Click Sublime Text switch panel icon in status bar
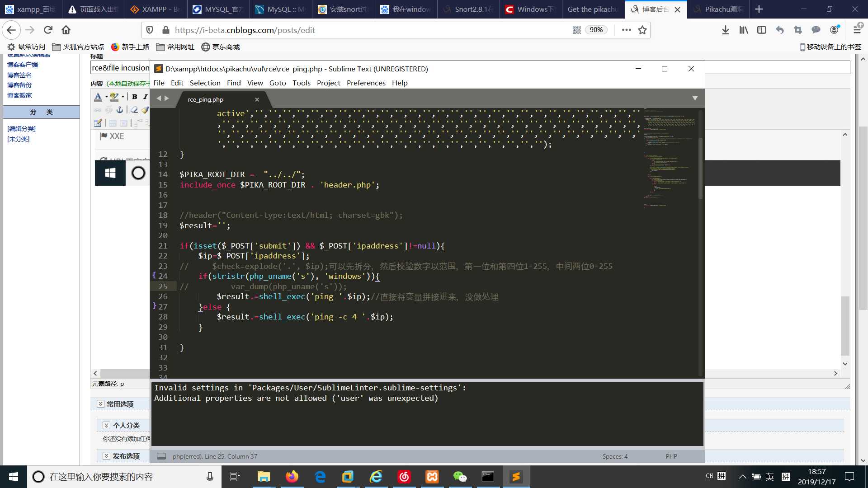868x488 pixels. [161, 456]
